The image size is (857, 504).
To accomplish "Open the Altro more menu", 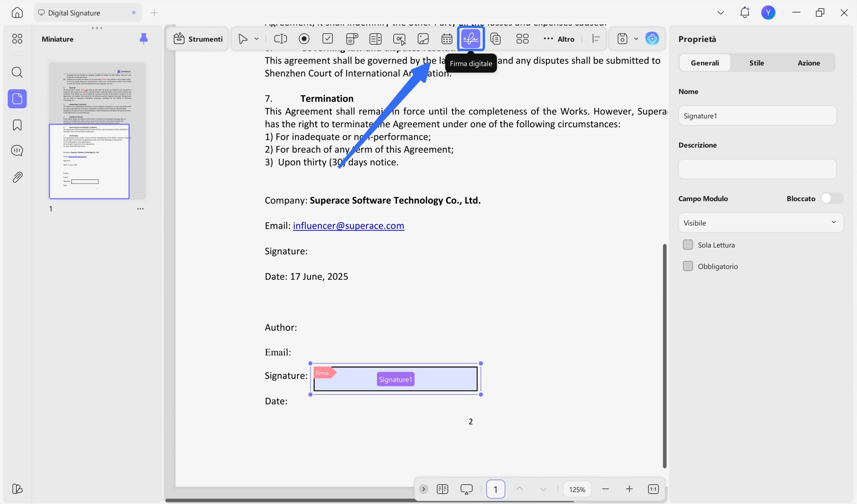I will 559,39.
